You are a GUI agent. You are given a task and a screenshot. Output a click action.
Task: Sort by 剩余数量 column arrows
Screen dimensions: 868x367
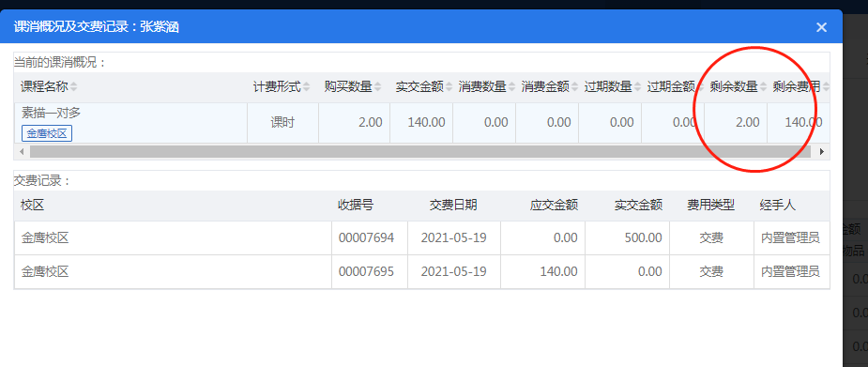[x=763, y=87]
